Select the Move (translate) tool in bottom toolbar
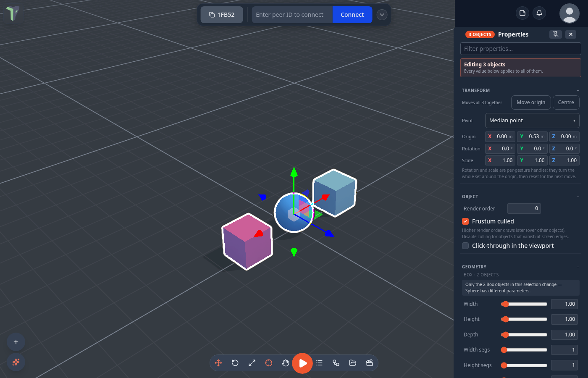 218,363
